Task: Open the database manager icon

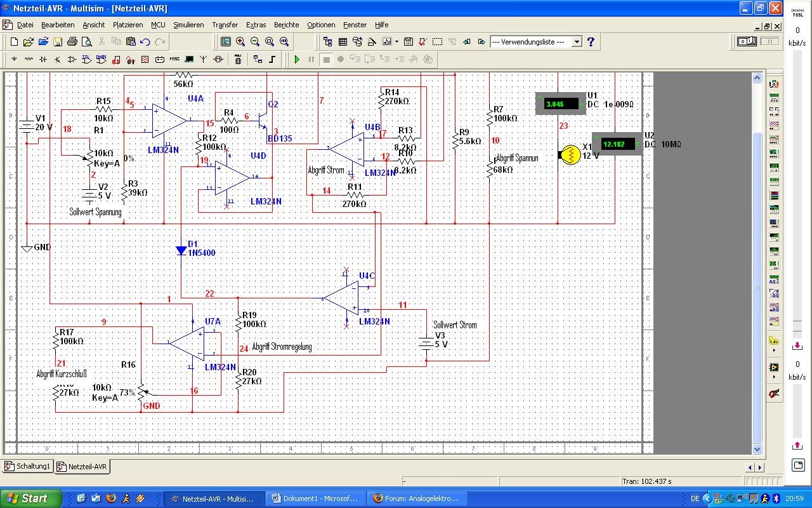Action: (x=357, y=42)
